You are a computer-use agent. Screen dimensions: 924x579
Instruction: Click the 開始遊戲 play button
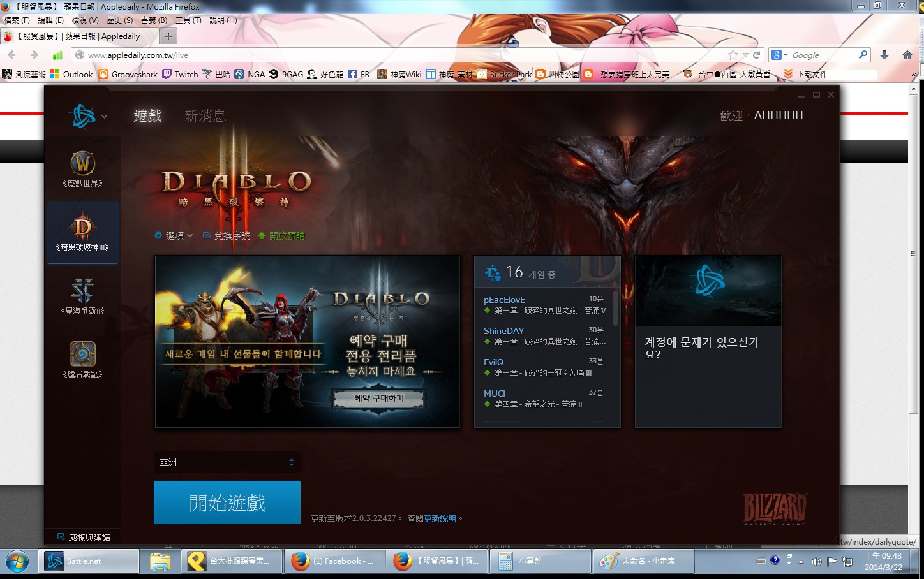227,502
